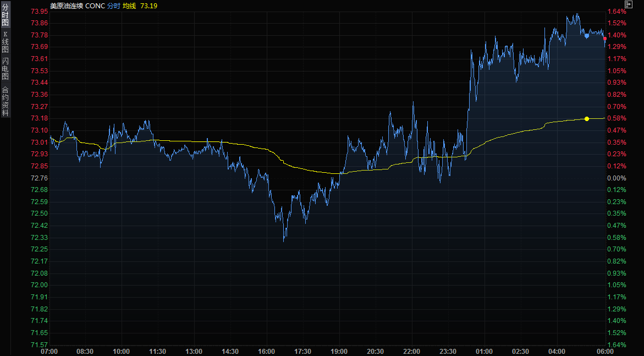Switch to the 闪电图 tab
This screenshot has height=356, width=644.
tap(5, 69)
